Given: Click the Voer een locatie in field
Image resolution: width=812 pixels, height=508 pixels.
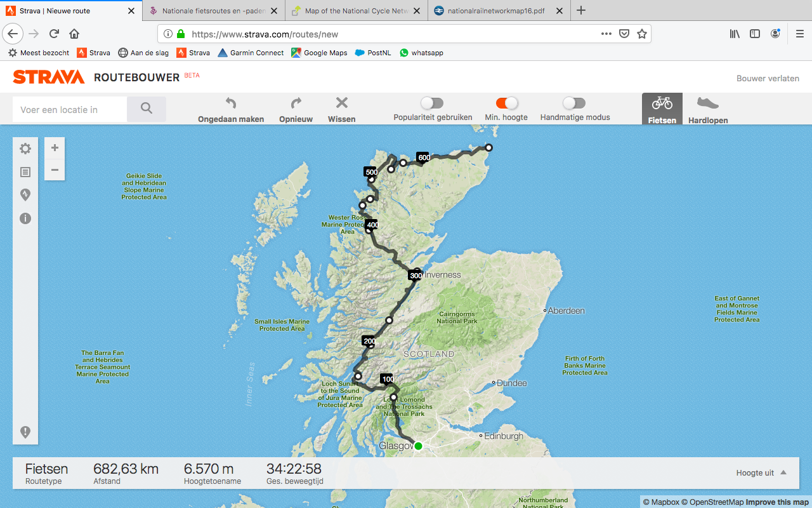Looking at the screenshot, I should (x=70, y=109).
